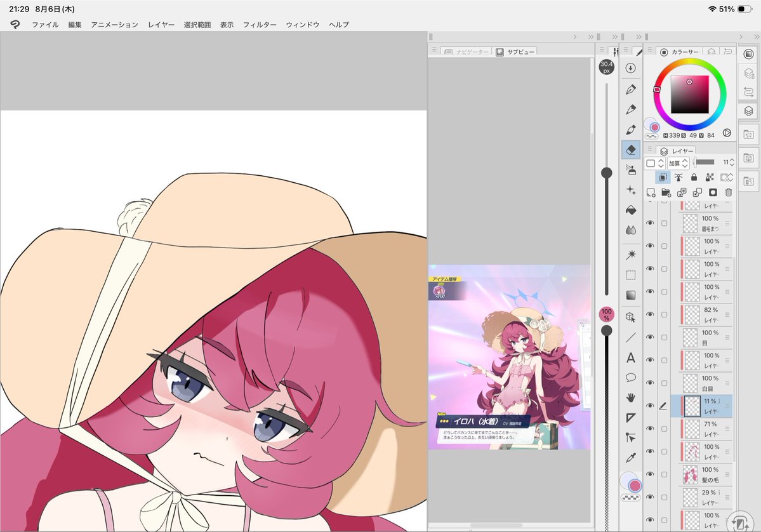The width and height of the screenshot is (761, 532).
Task: Select the Ruler tool
Action: pyautogui.click(x=630, y=418)
